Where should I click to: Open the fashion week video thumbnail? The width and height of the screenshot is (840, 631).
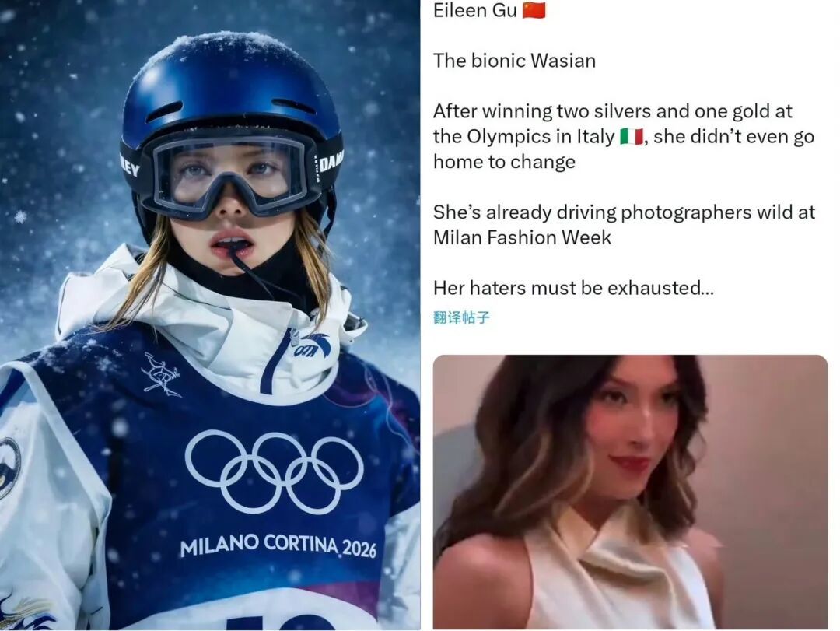[630, 492]
